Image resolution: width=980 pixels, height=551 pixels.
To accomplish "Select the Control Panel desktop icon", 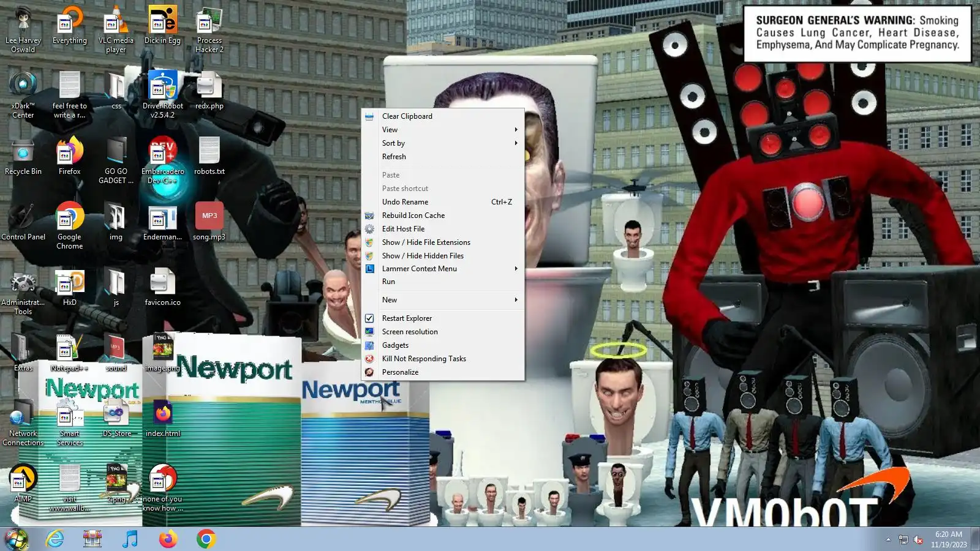I will click(23, 222).
